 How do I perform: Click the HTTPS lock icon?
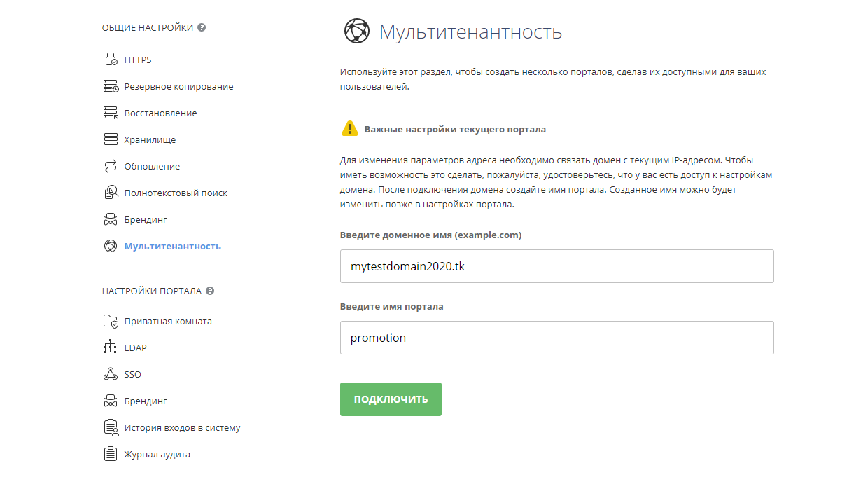tap(111, 60)
